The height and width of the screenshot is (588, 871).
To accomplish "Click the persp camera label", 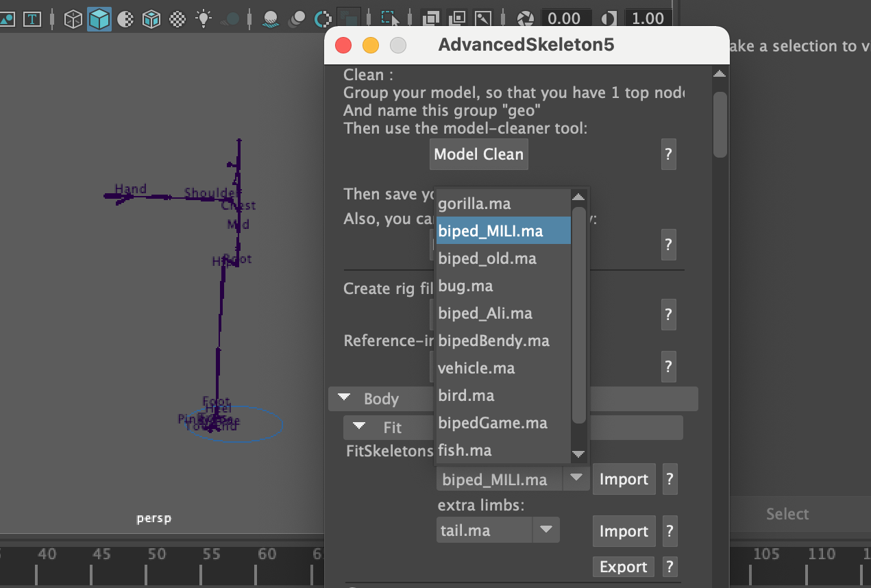I will 154,519.
